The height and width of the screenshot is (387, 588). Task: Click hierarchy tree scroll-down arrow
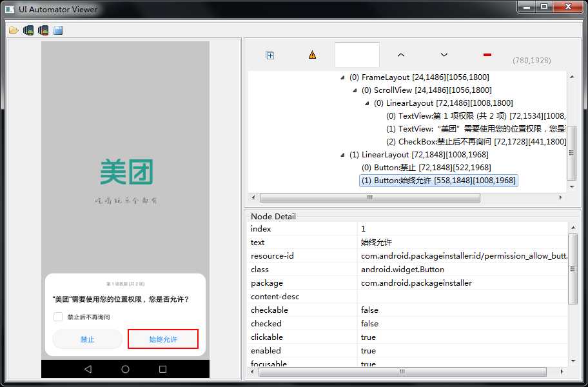pos(571,187)
